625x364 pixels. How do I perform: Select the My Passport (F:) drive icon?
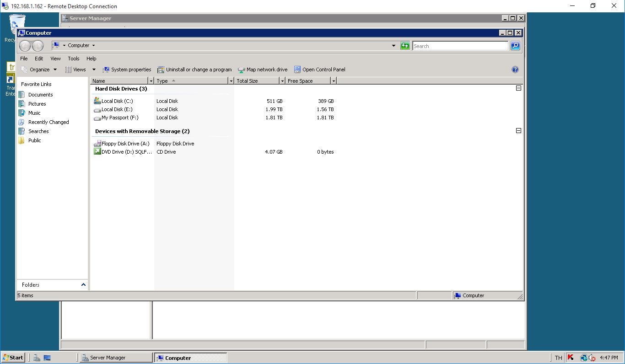(x=97, y=118)
